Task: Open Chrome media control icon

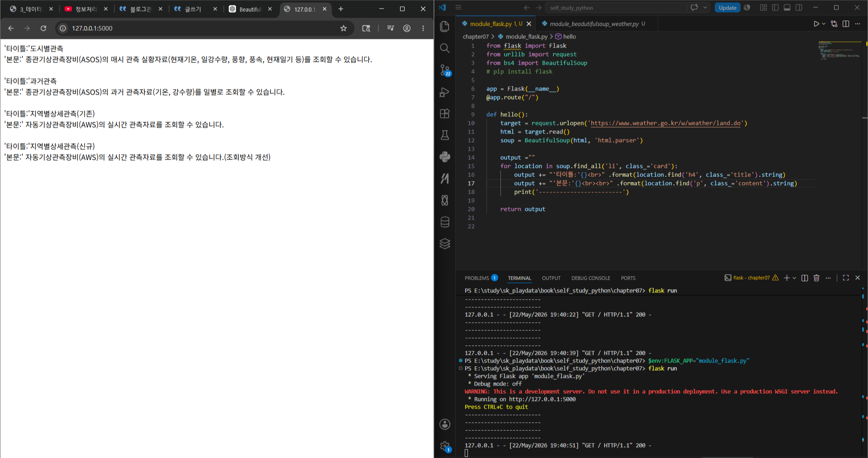Action: tap(391, 28)
